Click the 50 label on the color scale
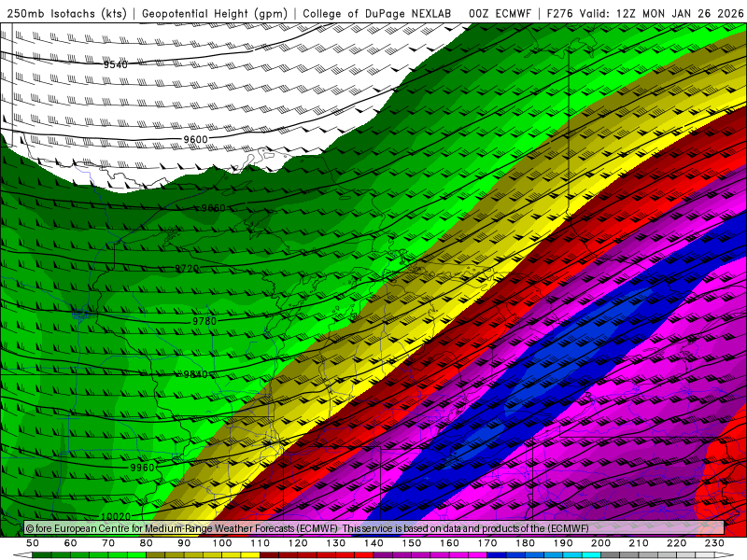 [x=33, y=543]
